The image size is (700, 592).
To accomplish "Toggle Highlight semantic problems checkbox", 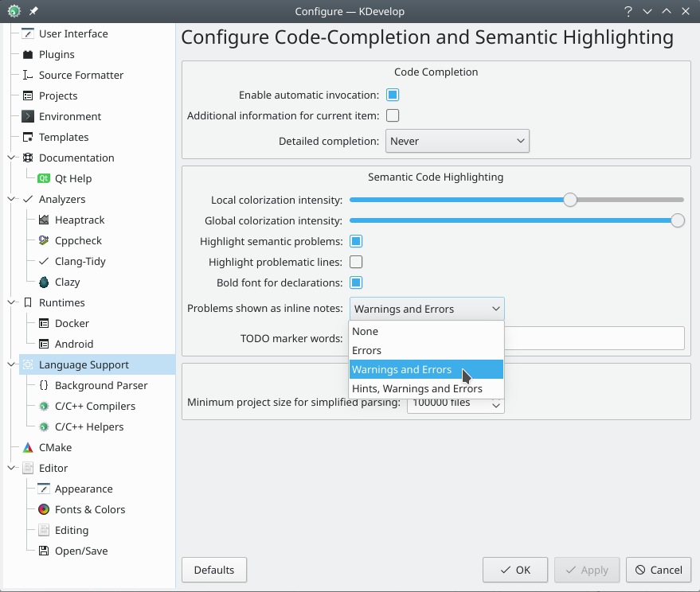I will [356, 241].
